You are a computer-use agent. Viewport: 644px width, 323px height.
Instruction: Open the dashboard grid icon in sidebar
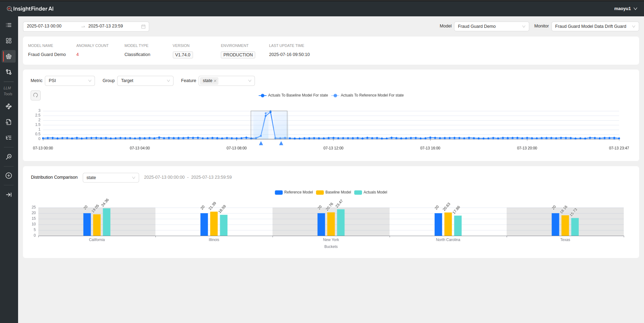[9, 41]
